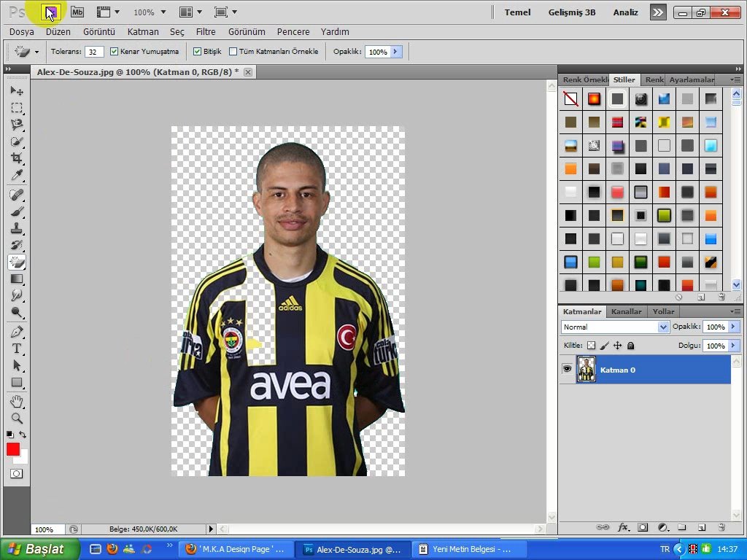Apply the green glass button style
The image size is (747, 560).
click(x=664, y=215)
